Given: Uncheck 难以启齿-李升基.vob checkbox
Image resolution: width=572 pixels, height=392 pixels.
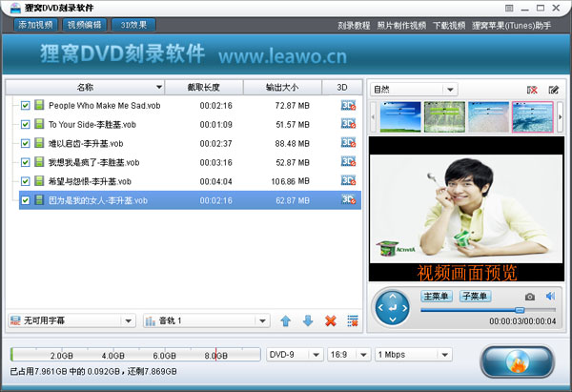Looking at the screenshot, I should 25,143.
